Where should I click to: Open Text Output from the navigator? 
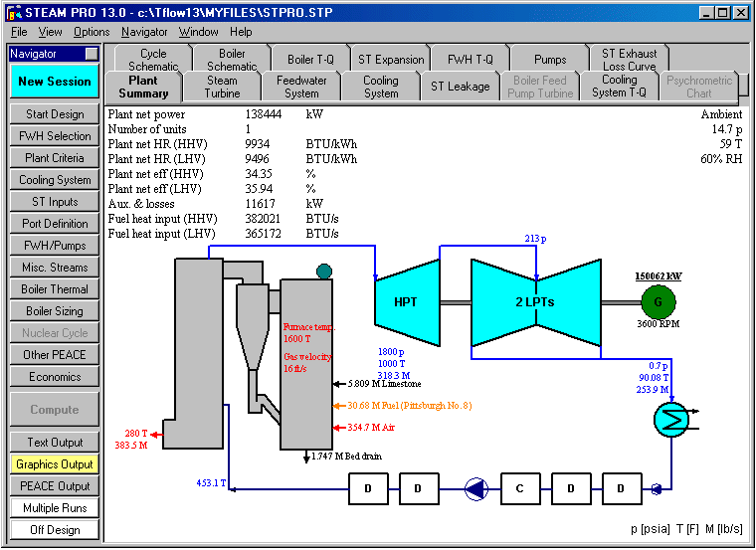coord(55,443)
